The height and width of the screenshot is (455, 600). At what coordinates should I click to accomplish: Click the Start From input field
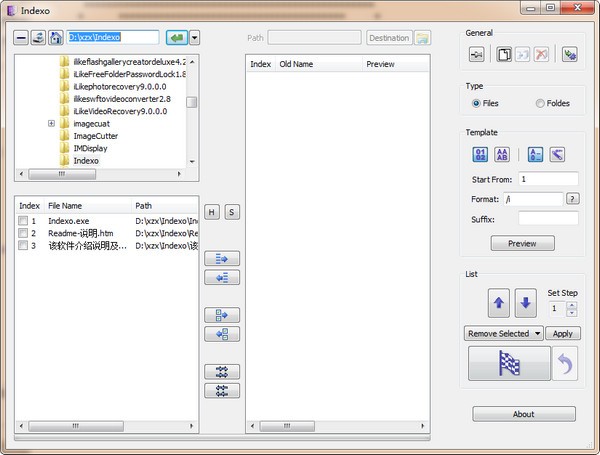click(x=548, y=179)
